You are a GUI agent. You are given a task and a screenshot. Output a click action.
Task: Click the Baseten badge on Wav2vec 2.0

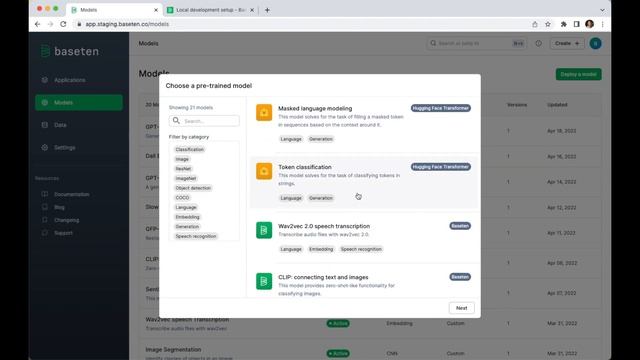tap(460, 226)
